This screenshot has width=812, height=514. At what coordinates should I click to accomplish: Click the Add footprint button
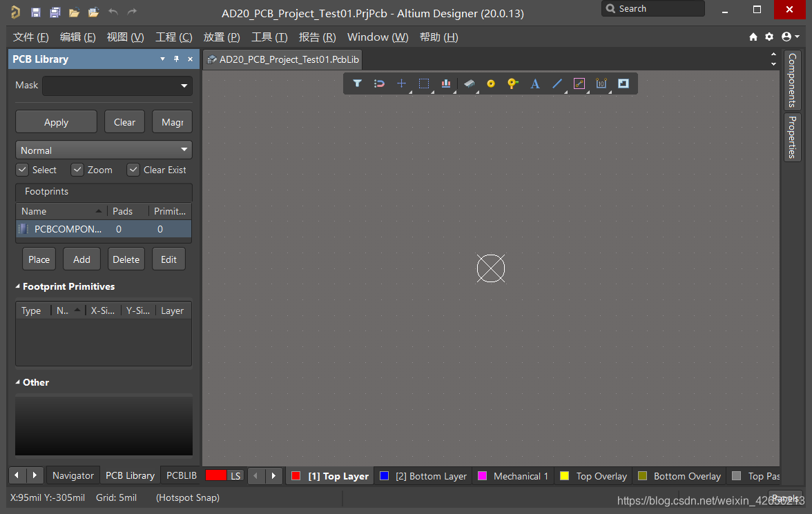coord(81,259)
